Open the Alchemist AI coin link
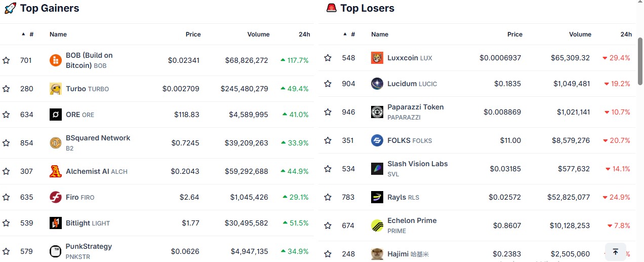Viewport: 644px width, 262px height. tap(97, 171)
